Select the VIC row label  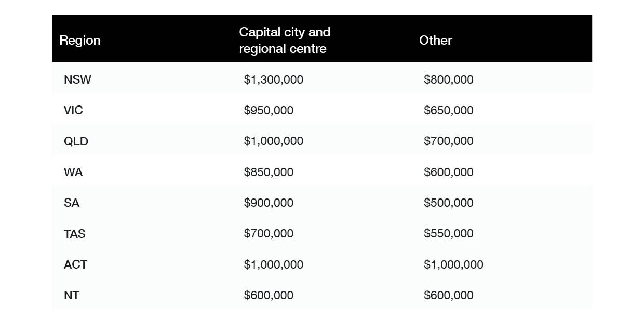tap(73, 110)
